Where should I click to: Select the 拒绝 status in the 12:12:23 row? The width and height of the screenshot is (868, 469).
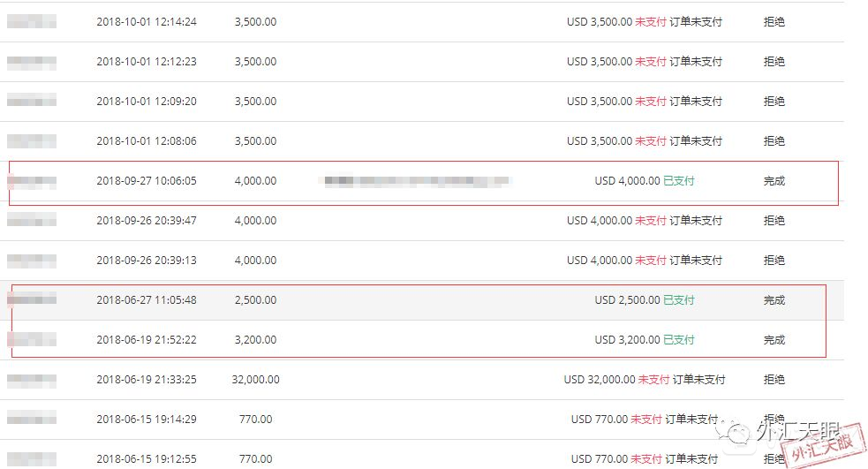coord(774,62)
